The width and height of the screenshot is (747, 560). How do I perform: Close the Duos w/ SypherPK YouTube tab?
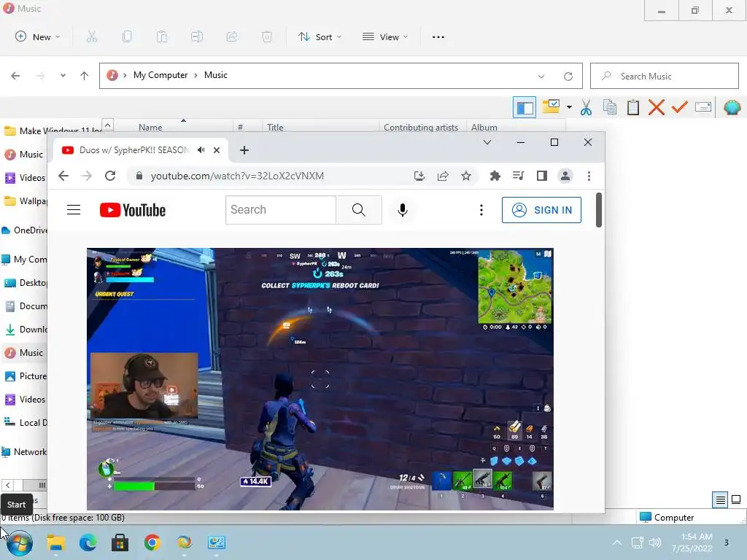(217, 150)
